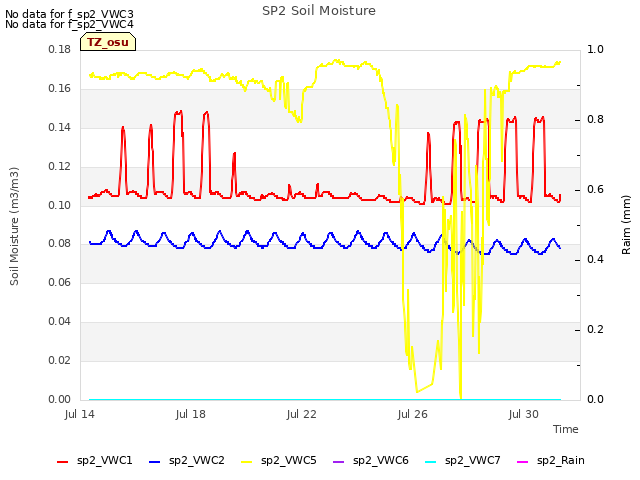Click the sp2_VWC2 legend label
Image resolution: width=640 pixels, height=480 pixels.
pyautogui.click(x=197, y=461)
